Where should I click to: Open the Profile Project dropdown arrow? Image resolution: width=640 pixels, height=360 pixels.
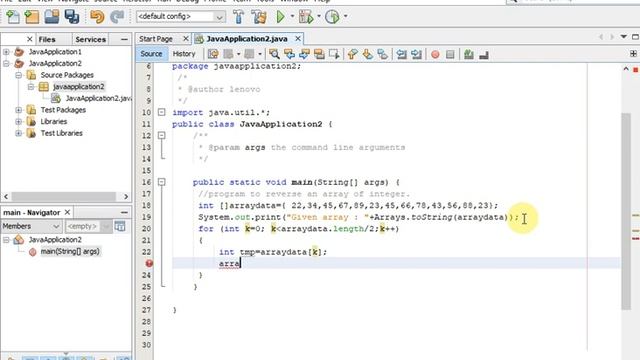pyautogui.click(x=345, y=16)
